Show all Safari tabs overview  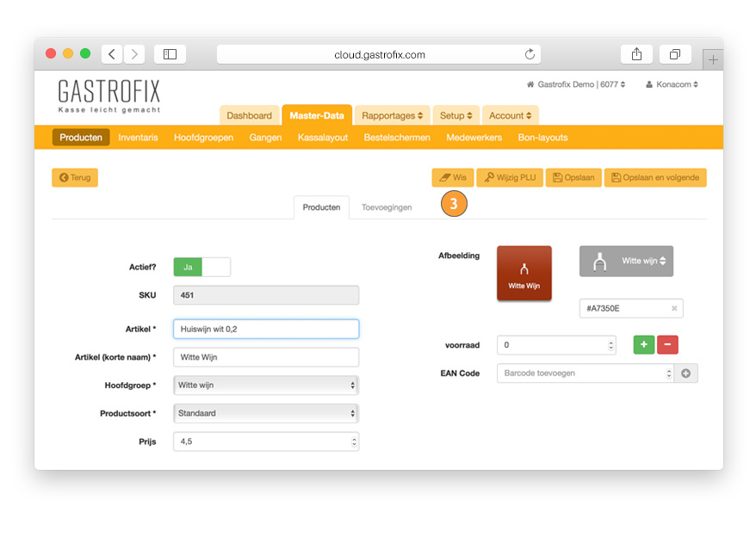[x=675, y=54]
